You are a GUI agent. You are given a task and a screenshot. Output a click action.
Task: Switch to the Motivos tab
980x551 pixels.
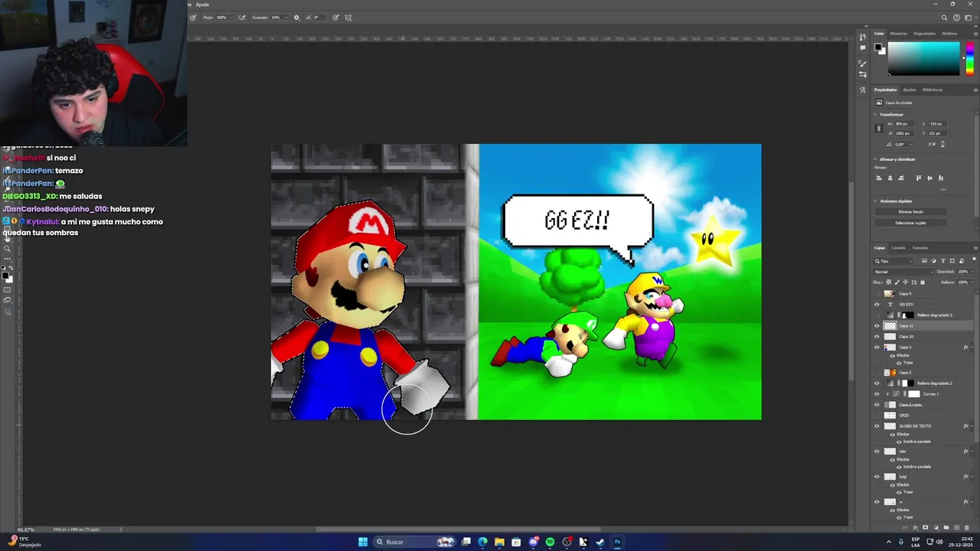pos(949,34)
